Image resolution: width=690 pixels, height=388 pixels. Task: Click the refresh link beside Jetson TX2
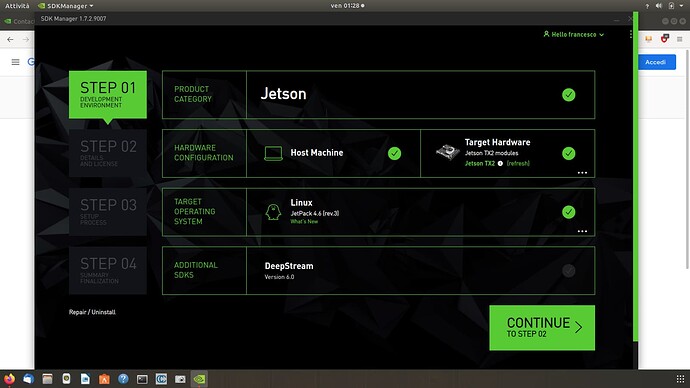518,163
